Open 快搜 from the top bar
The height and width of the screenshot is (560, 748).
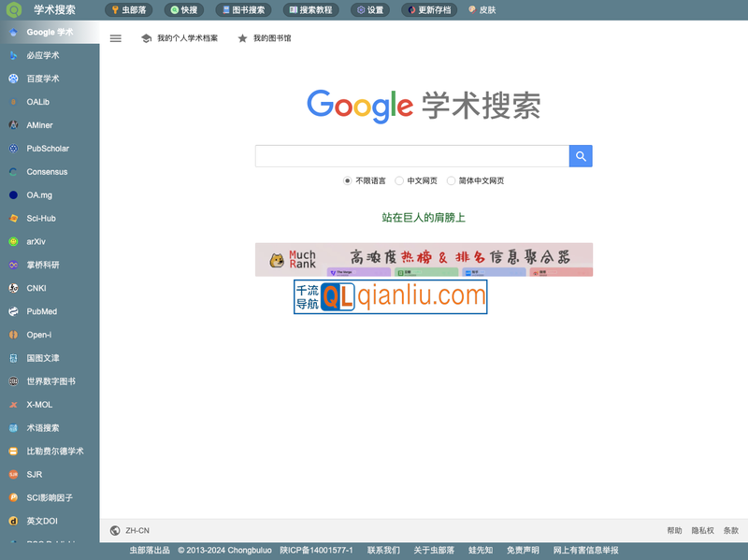click(x=182, y=10)
